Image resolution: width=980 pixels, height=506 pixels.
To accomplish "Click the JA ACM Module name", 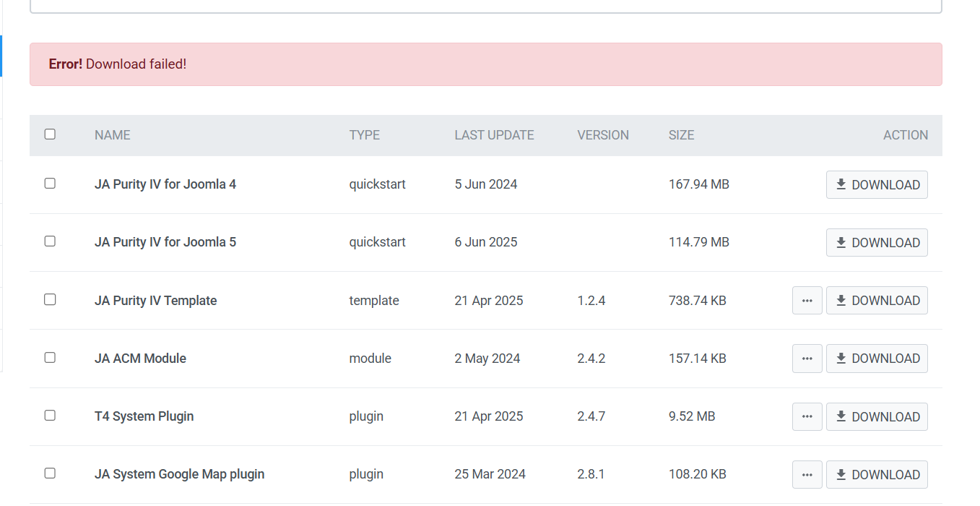I will [x=140, y=359].
